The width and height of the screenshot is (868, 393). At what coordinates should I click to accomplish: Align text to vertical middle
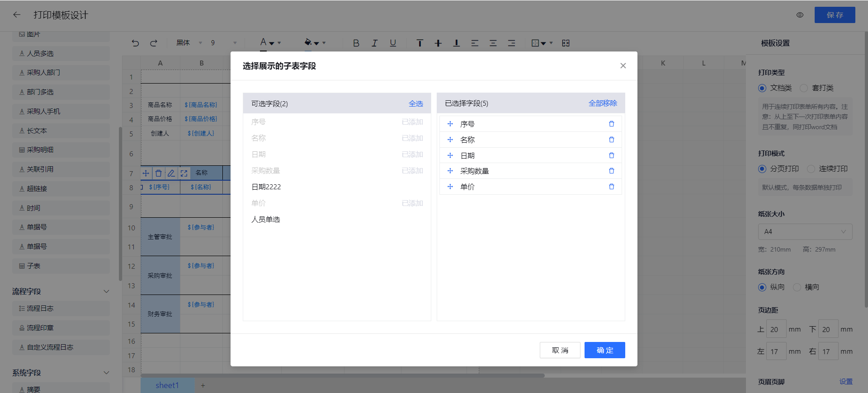438,43
